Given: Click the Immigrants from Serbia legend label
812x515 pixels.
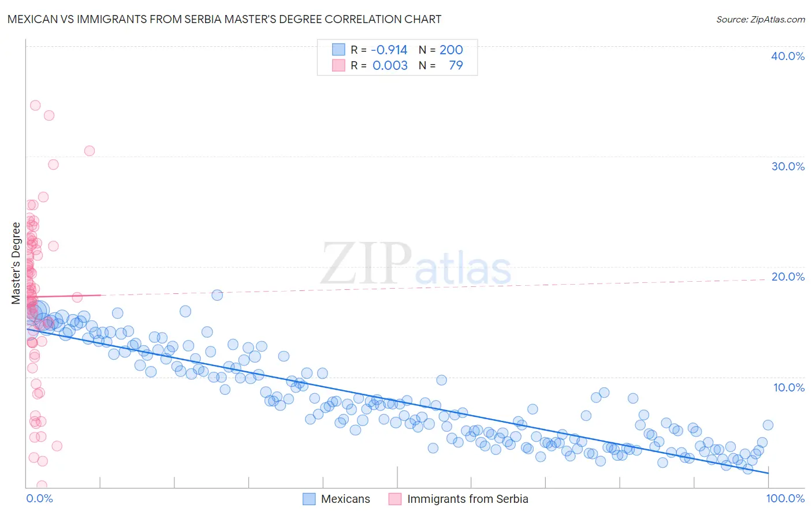Looking at the screenshot, I should coord(468,499).
